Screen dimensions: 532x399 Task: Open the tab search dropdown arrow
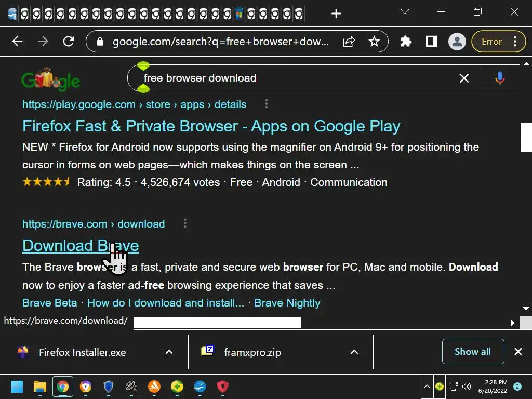coord(405,12)
